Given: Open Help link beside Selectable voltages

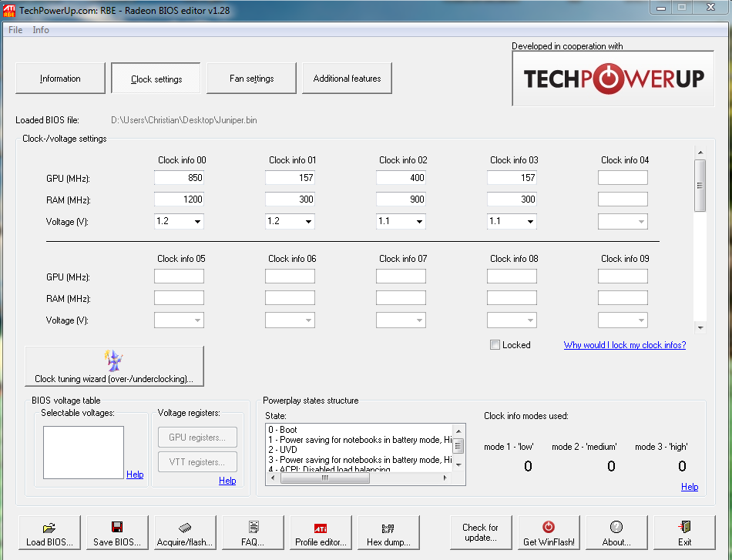Looking at the screenshot, I should [x=135, y=474].
